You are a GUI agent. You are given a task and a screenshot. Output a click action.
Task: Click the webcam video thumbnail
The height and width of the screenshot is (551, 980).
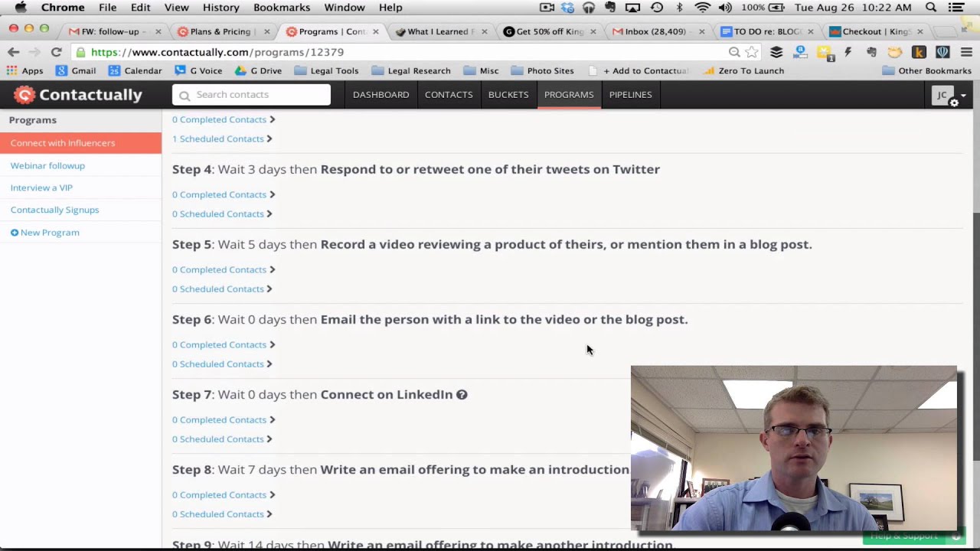794,448
